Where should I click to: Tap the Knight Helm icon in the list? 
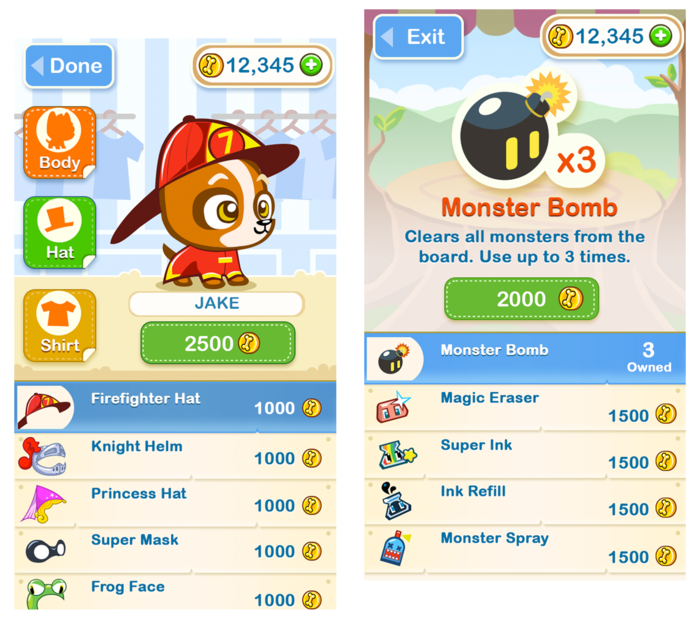42,456
